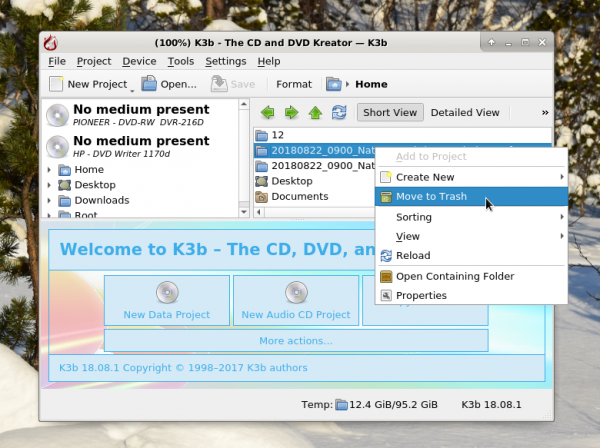Click Desktop icon in the file list

pyautogui.click(x=262, y=181)
